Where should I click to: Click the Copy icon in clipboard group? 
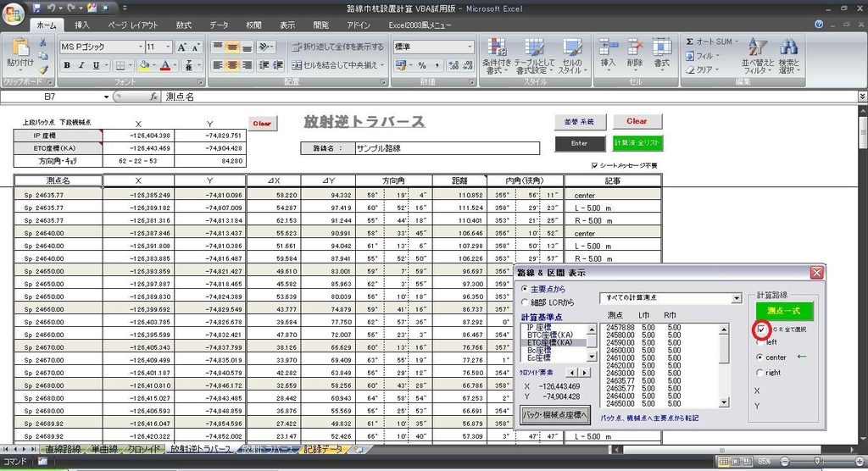[43, 56]
